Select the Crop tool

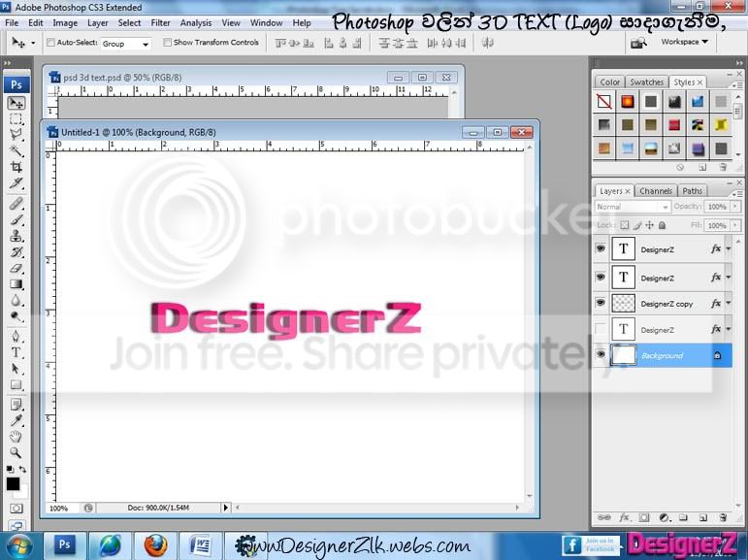[16, 167]
